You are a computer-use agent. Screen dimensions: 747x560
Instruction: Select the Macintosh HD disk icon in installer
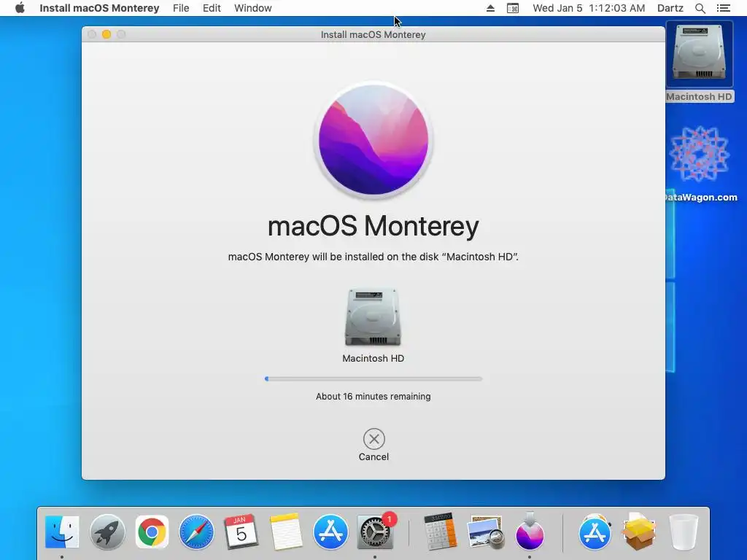tap(373, 316)
